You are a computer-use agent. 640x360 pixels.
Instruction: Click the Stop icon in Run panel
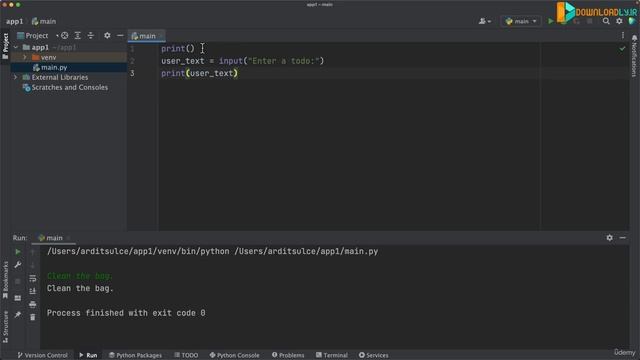click(18, 281)
